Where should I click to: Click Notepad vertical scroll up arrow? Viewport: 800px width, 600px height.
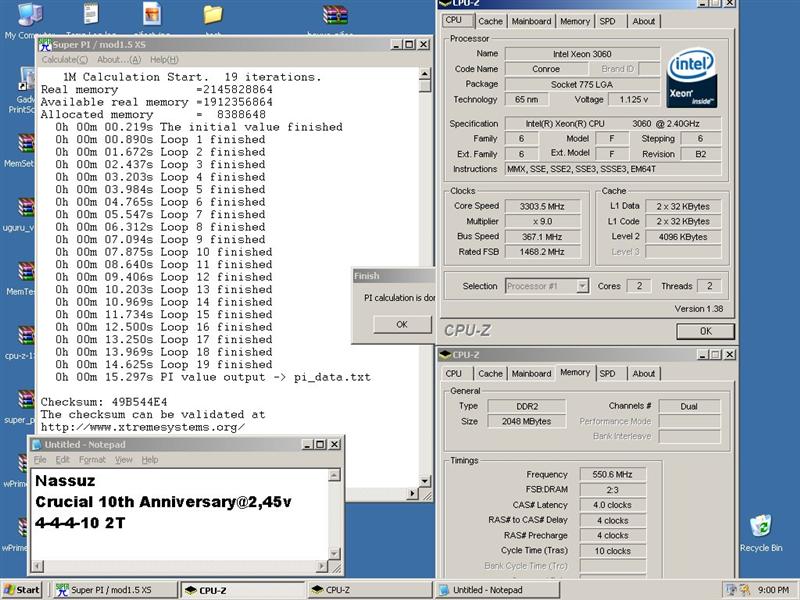click(x=334, y=476)
